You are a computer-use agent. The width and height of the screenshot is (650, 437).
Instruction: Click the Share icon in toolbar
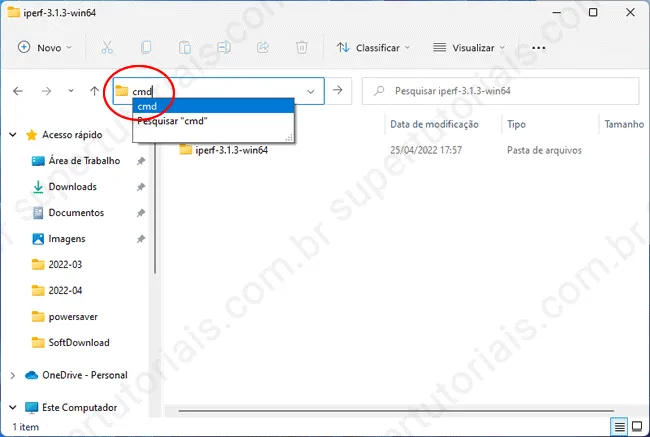pos(263,47)
